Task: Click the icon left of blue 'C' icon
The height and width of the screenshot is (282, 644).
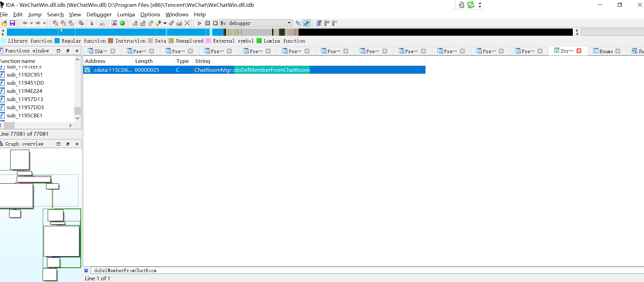Action: tap(298, 23)
